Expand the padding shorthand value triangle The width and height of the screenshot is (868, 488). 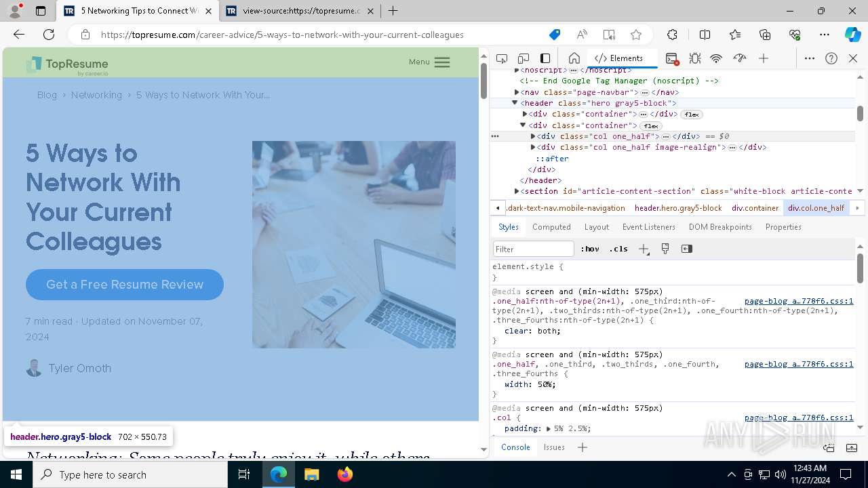(x=549, y=429)
